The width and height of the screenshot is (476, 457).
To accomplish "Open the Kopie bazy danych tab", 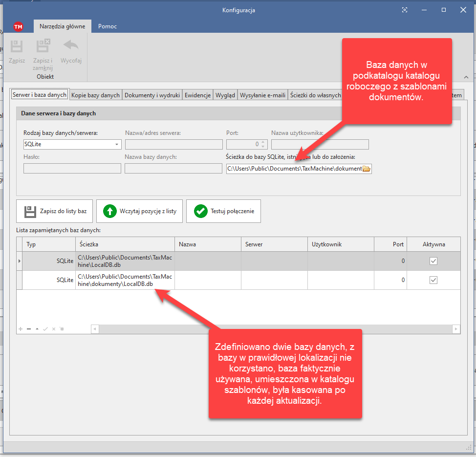I will coord(96,95).
